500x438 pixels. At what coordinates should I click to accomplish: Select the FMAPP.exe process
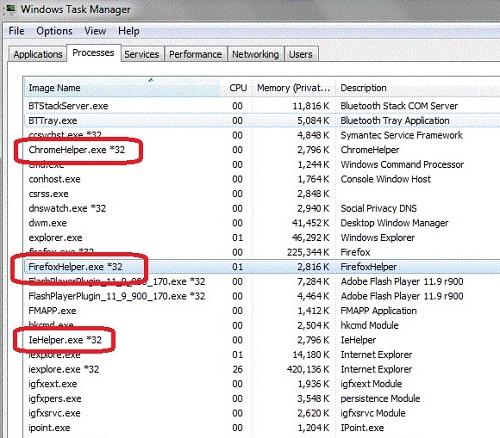(x=262, y=311)
